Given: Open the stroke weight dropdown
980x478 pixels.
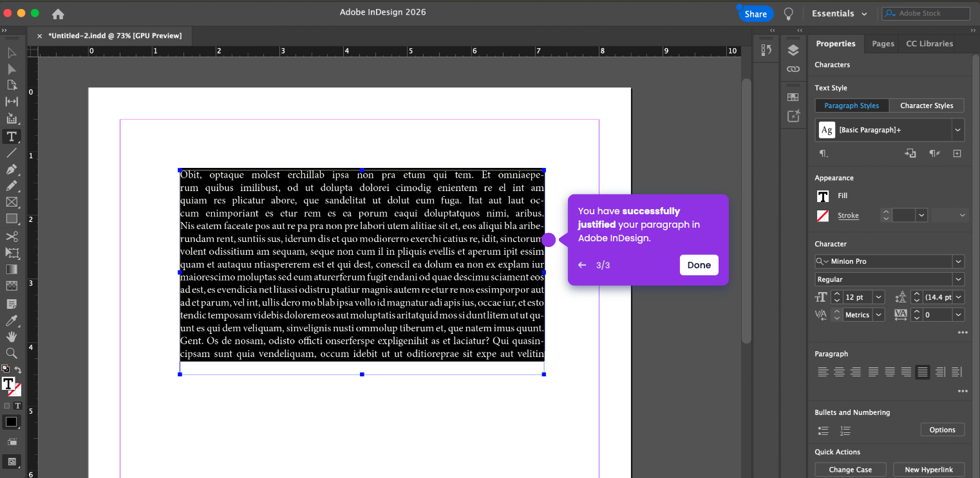Looking at the screenshot, I should point(921,216).
